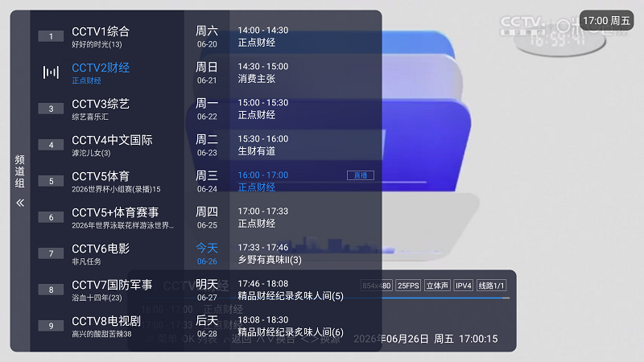Click the IPV4 network badge
This screenshot has width=644, height=362.
[x=464, y=286]
